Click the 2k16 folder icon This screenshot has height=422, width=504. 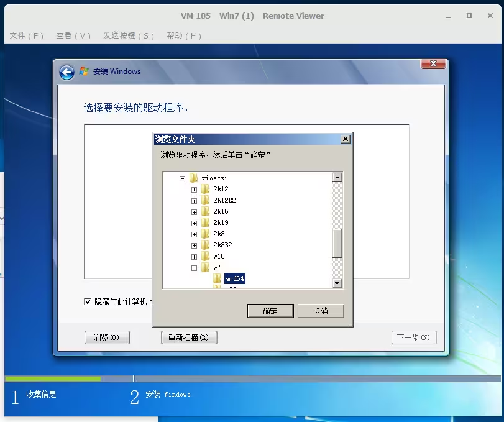coord(206,211)
